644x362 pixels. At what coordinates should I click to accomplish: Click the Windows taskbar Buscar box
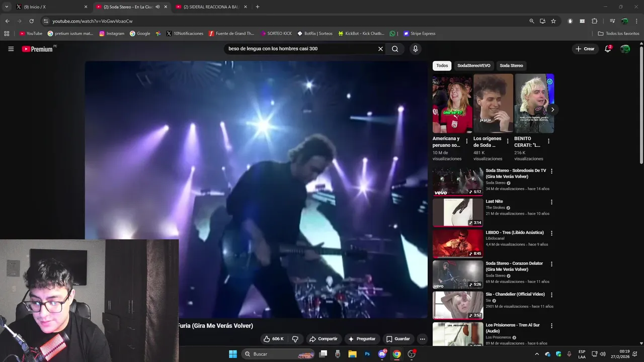click(x=279, y=354)
